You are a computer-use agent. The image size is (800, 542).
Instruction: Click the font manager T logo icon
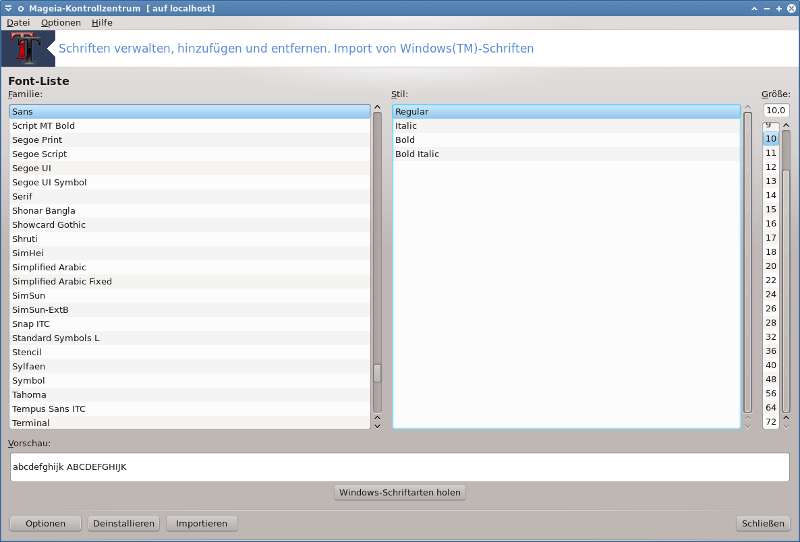tap(28, 48)
